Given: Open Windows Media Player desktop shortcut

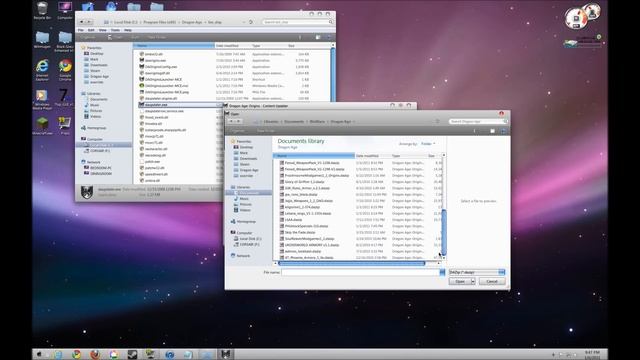Looking at the screenshot, I should (42, 99).
